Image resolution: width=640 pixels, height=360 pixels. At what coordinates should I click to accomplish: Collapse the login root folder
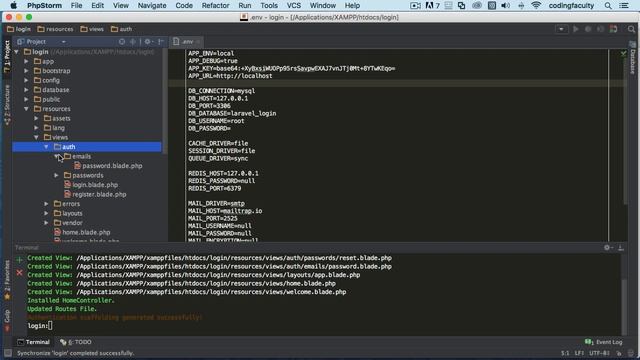[x=16, y=52]
